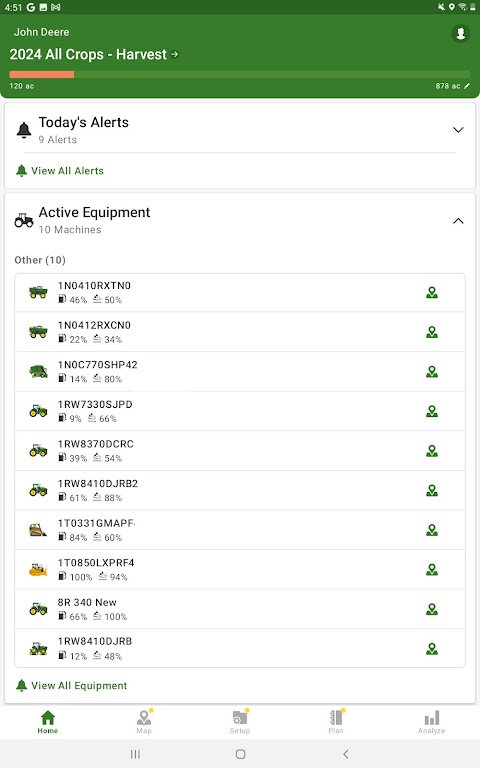Edit the 878 ac total with pencil icon
480x768 pixels.
(x=467, y=86)
